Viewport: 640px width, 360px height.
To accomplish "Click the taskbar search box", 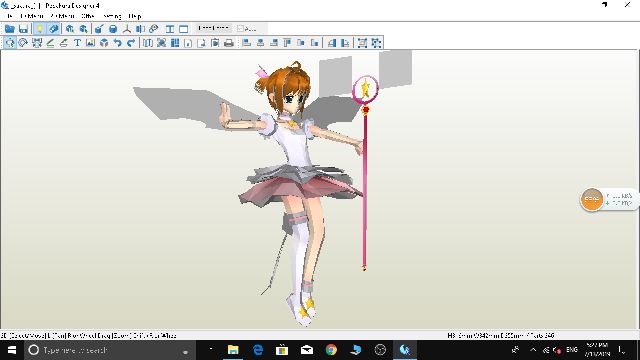I will 110,350.
